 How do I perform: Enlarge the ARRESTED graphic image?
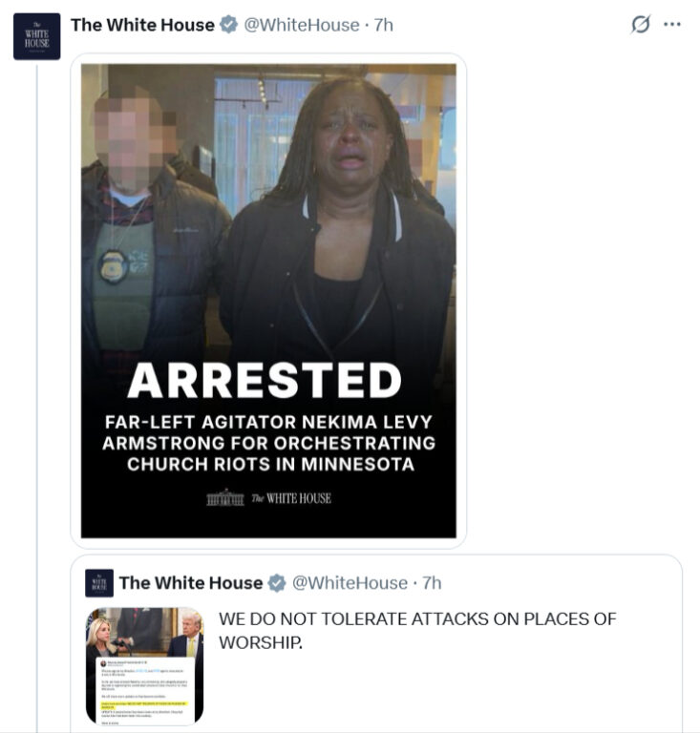(x=268, y=301)
